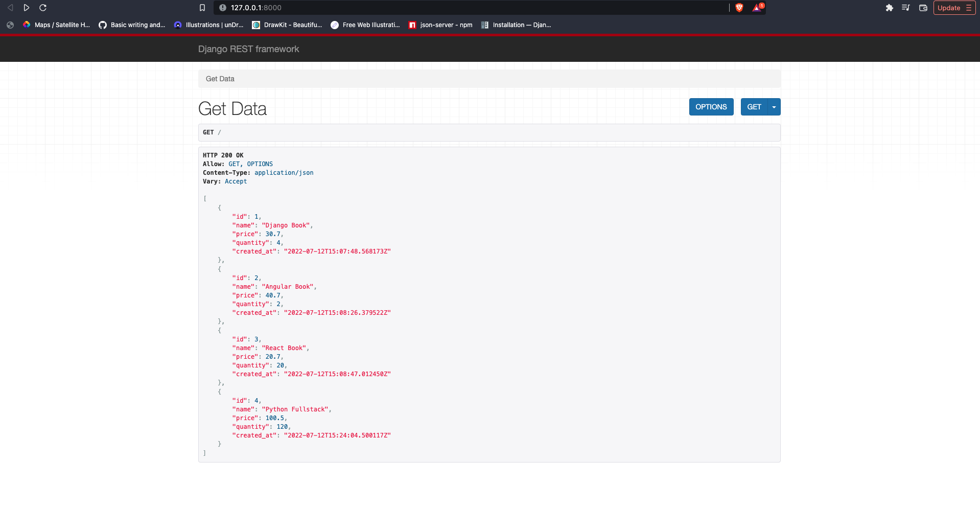The width and height of the screenshot is (980, 531).
Task: Click Django REST framework brand link
Action: tap(248, 49)
